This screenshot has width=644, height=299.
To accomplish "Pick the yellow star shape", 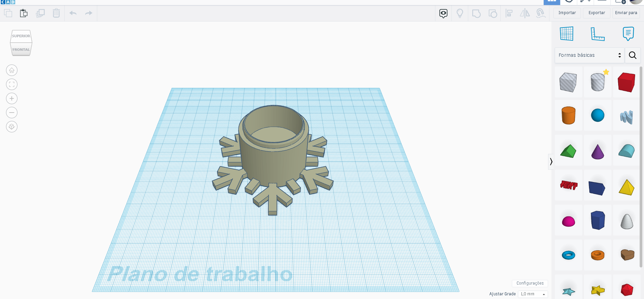I will (x=598, y=290).
